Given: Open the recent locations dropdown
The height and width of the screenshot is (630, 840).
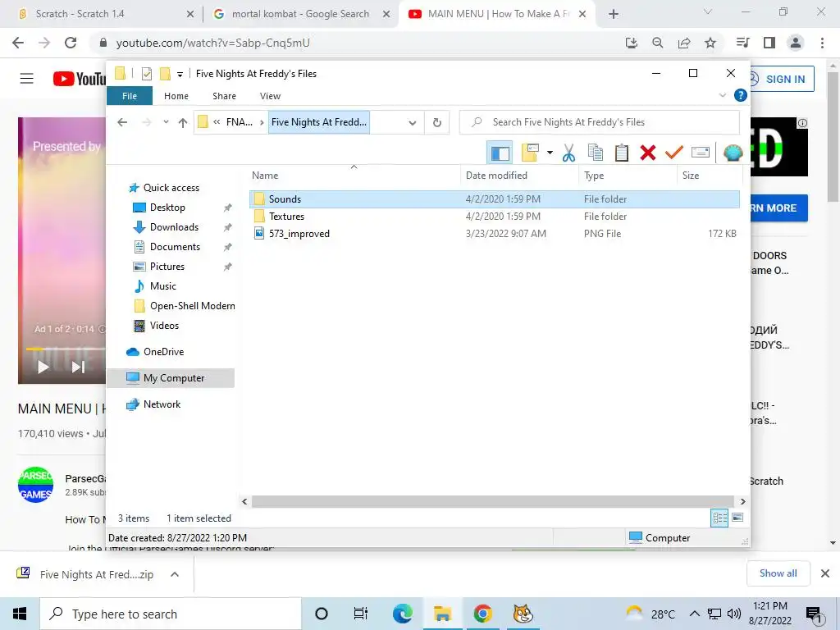Looking at the screenshot, I should pos(166,122).
